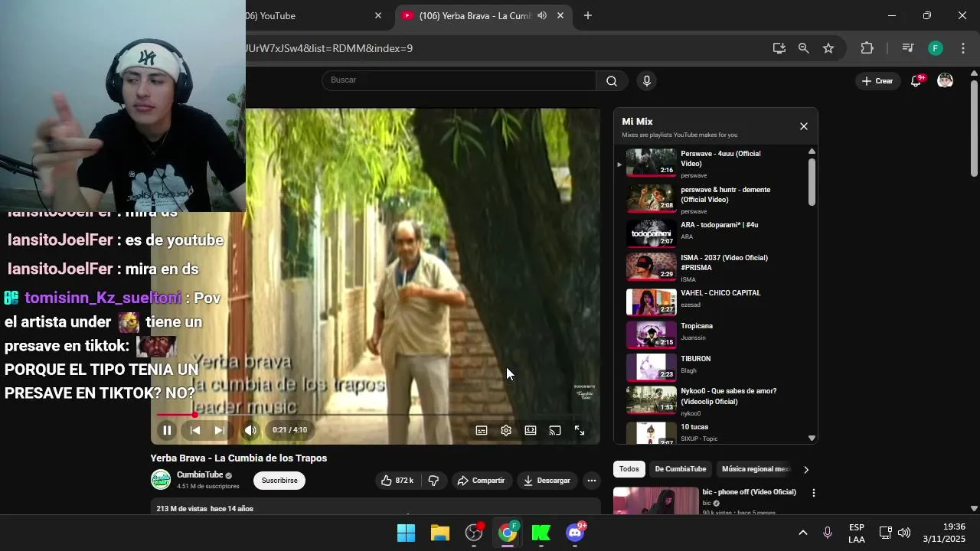Open video player settings gear
980x551 pixels.
point(506,430)
